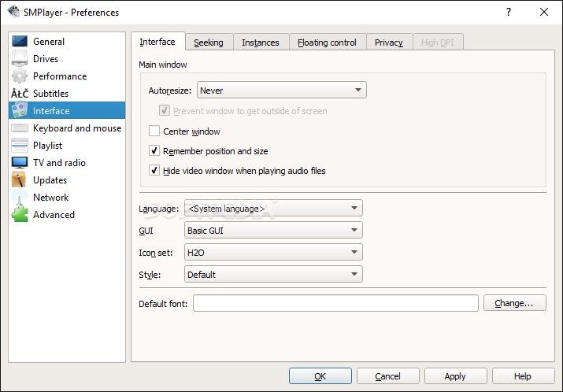Expand the GUI combo box

(273, 230)
